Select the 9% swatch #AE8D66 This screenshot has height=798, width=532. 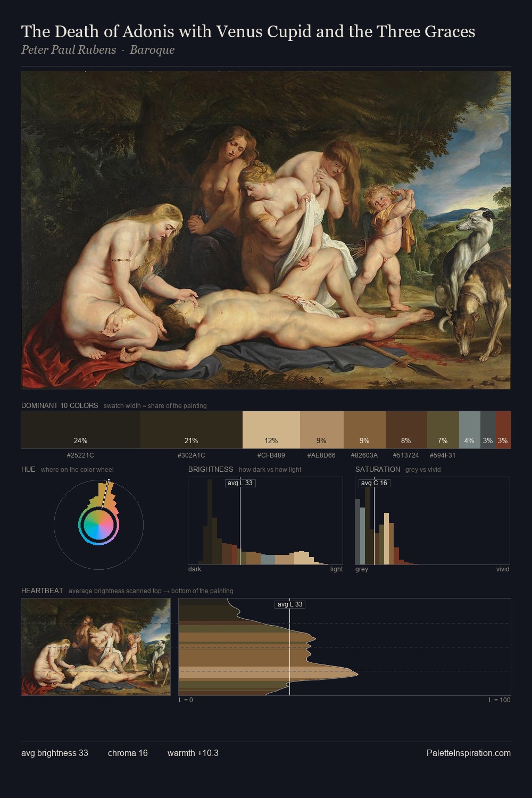tap(322, 430)
